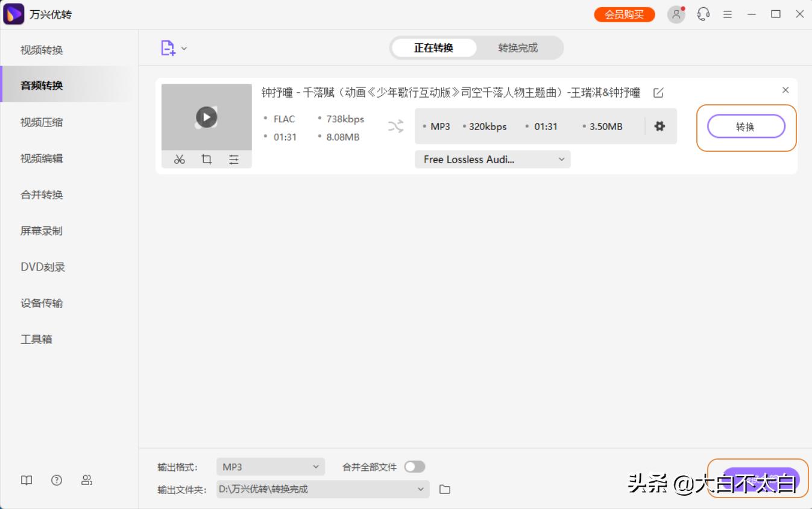This screenshot has width=812, height=509.
Task: Expand the Free Lossless Audio dropdown
Action: 492,160
